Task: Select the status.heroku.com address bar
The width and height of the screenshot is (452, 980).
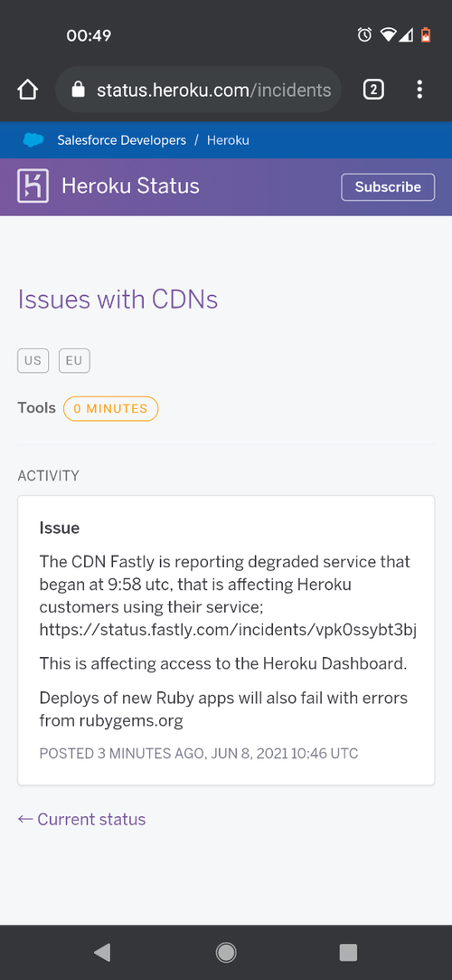Action: pyautogui.click(x=199, y=90)
